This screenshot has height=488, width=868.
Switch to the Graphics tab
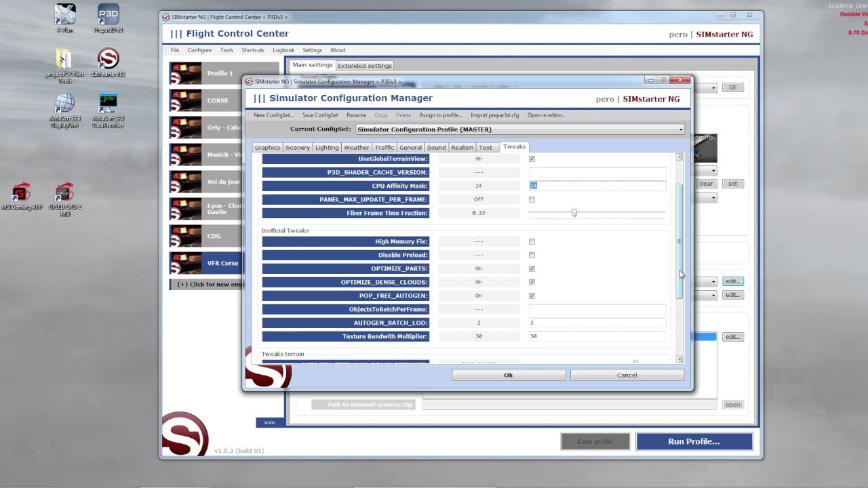click(267, 147)
